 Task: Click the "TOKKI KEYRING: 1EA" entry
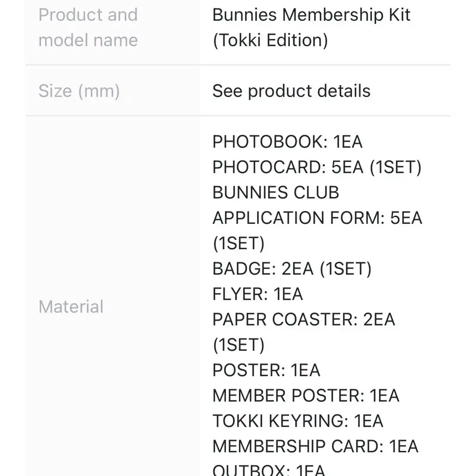[298, 421]
